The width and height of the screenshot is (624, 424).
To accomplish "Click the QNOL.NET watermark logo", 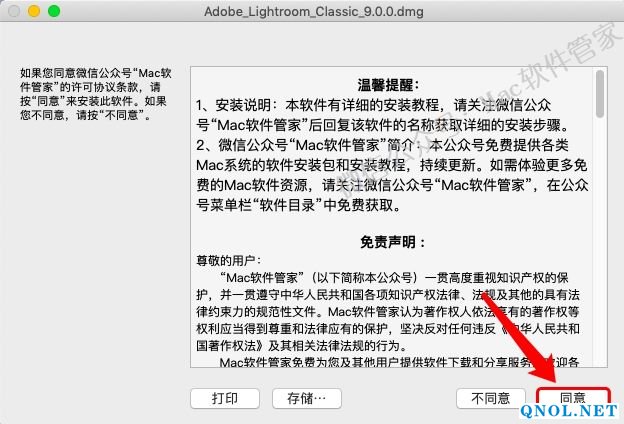I will [x=569, y=412].
